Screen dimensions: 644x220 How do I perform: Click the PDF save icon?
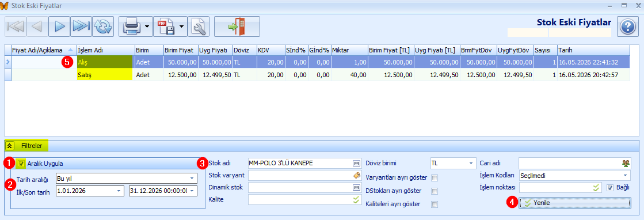pos(166,26)
